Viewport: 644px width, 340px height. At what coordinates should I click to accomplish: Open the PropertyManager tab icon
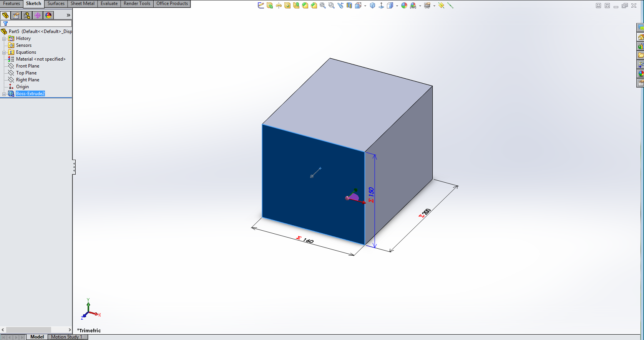click(x=16, y=15)
